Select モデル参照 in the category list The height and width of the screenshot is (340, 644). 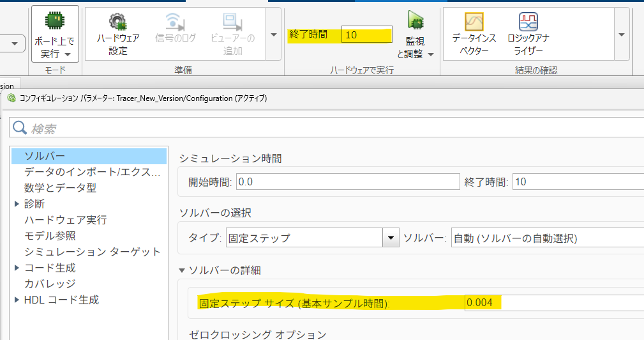pos(50,236)
